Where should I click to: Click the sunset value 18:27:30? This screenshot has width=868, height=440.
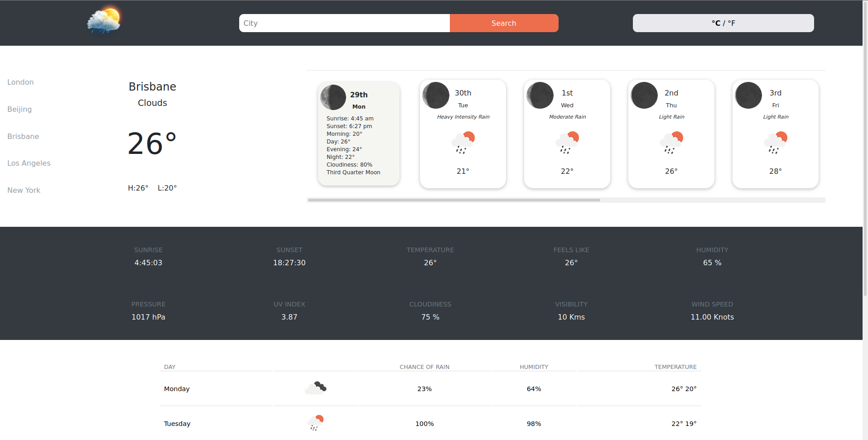(x=289, y=263)
